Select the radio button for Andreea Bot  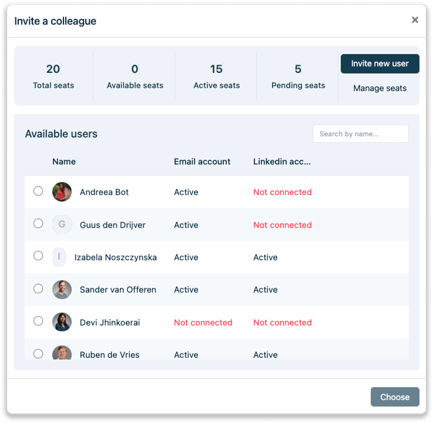(x=38, y=191)
